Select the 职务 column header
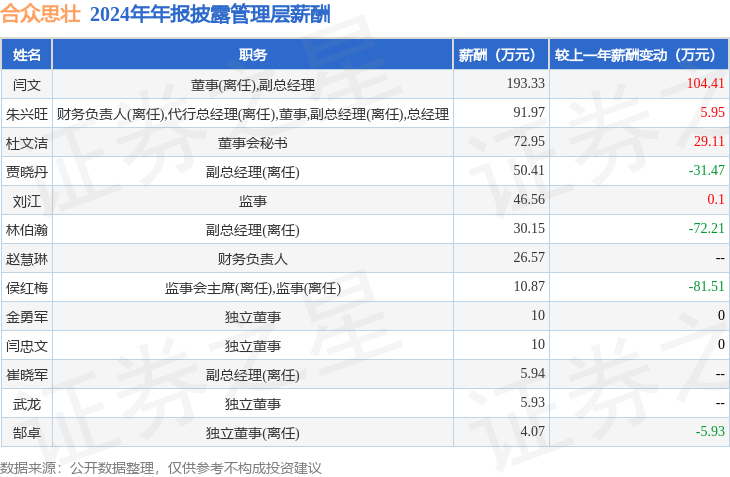 pos(253,55)
